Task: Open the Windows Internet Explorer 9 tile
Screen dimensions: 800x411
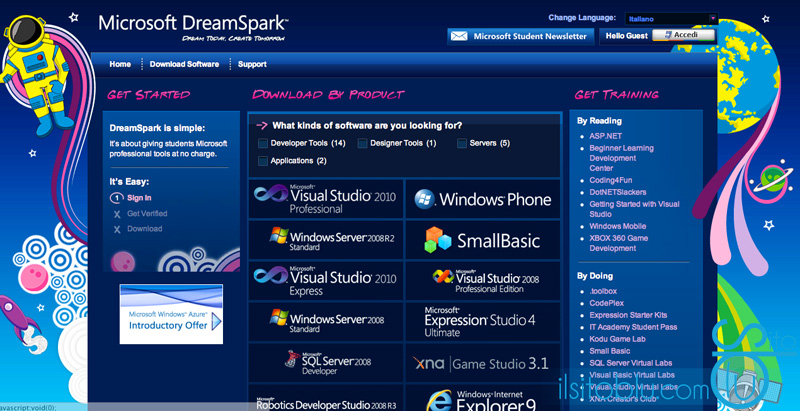Action: (483, 398)
